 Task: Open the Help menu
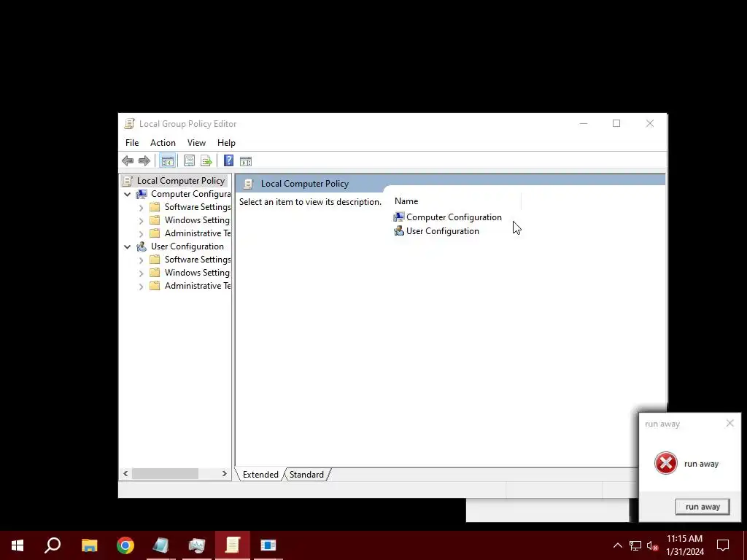(x=226, y=143)
